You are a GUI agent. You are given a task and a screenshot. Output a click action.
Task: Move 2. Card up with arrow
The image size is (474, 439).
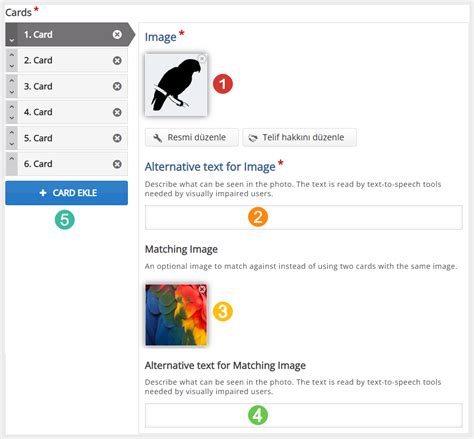click(12, 54)
